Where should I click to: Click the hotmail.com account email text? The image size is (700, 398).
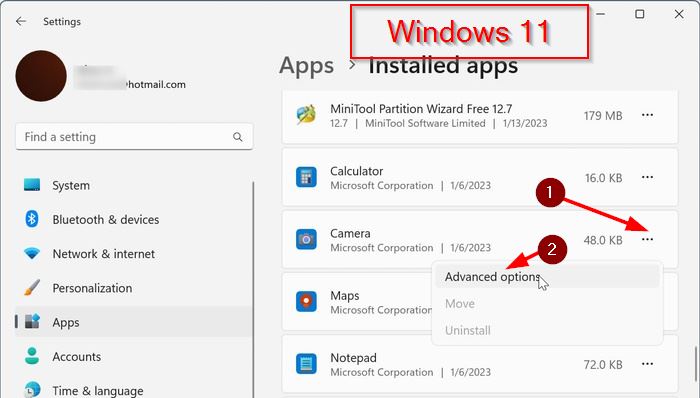pyautogui.click(x=156, y=85)
